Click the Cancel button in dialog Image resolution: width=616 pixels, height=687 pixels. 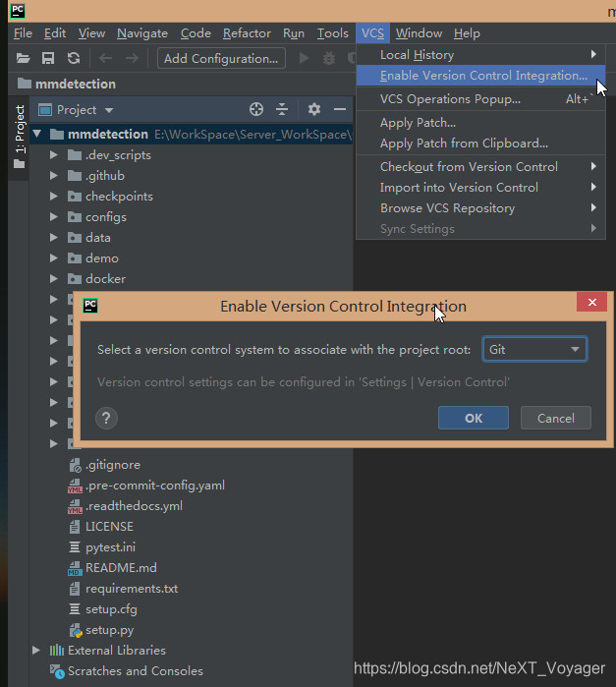click(555, 418)
